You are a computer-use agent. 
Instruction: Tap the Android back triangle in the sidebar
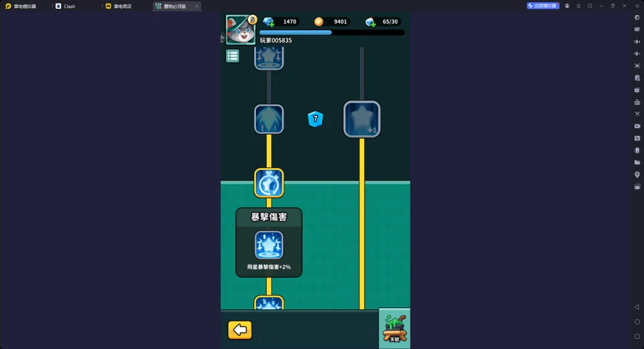(x=637, y=307)
